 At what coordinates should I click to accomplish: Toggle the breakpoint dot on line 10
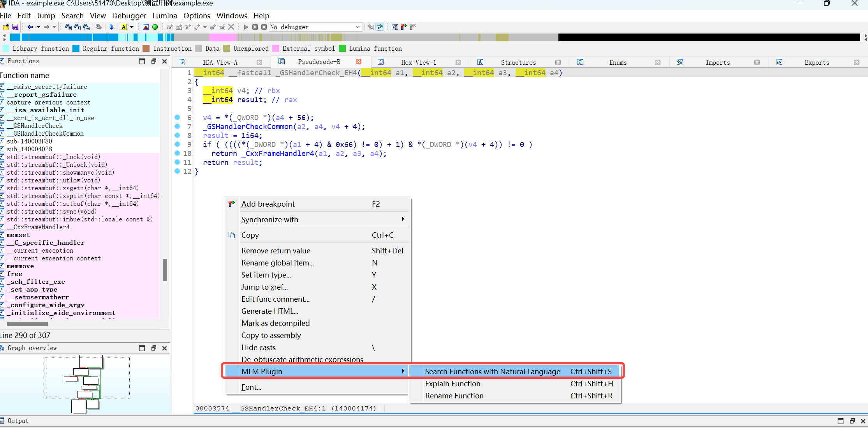tap(178, 153)
